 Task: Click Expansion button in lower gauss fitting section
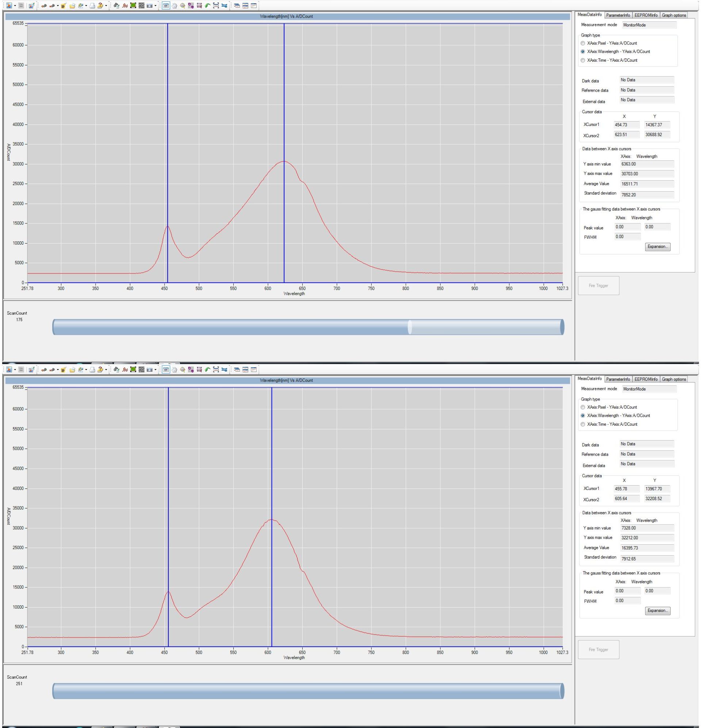tap(658, 611)
